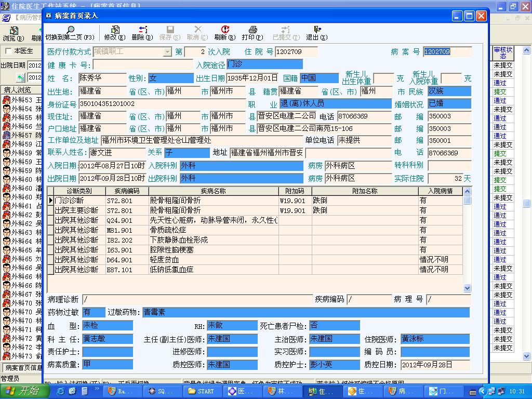The width and height of the screenshot is (532, 399).
Task: Click the 病案号 input field
Action: 447,51
